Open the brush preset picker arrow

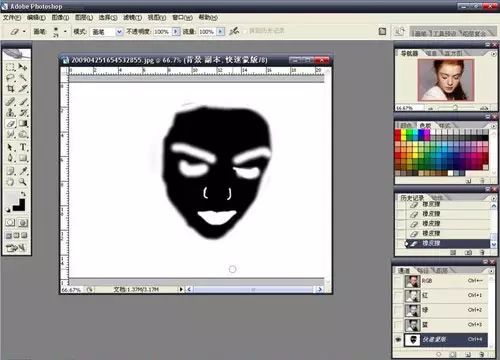tap(65, 32)
